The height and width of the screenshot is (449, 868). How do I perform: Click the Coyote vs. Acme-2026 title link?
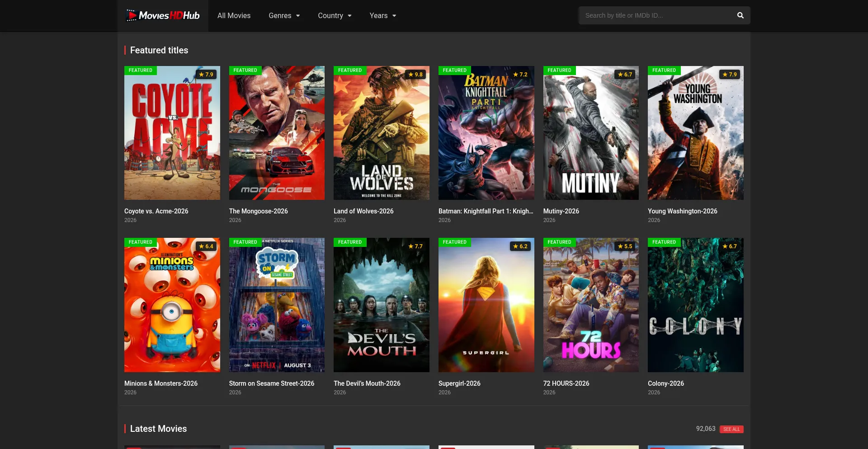pyautogui.click(x=156, y=211)
